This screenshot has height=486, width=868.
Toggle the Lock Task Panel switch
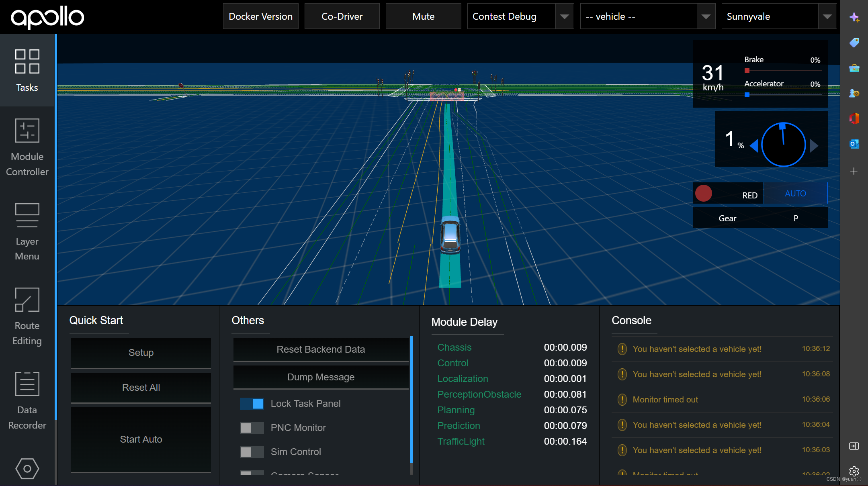point(252,404)
